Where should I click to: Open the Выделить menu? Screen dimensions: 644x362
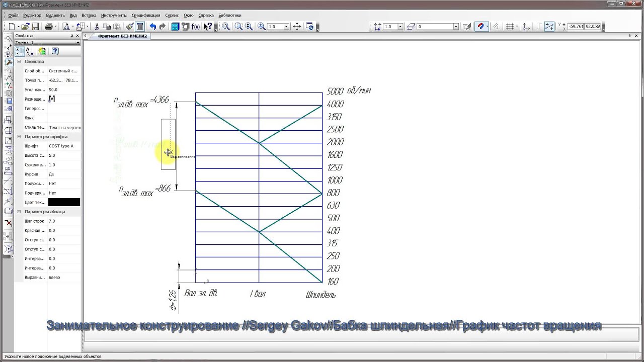pyautogui.click(x=55, y=16)
